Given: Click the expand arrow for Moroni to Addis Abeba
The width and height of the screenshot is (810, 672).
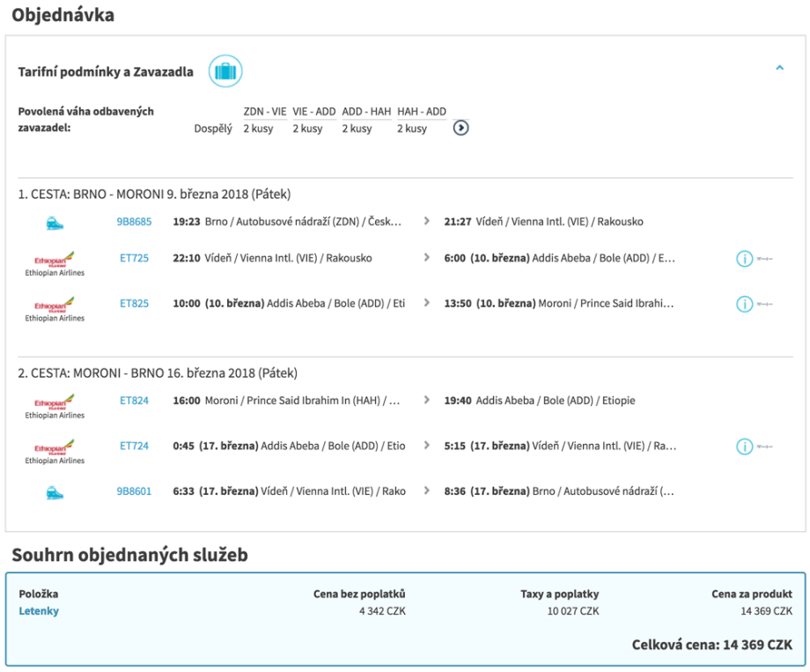Looking at the screenshot, I should tap(427, 401).
